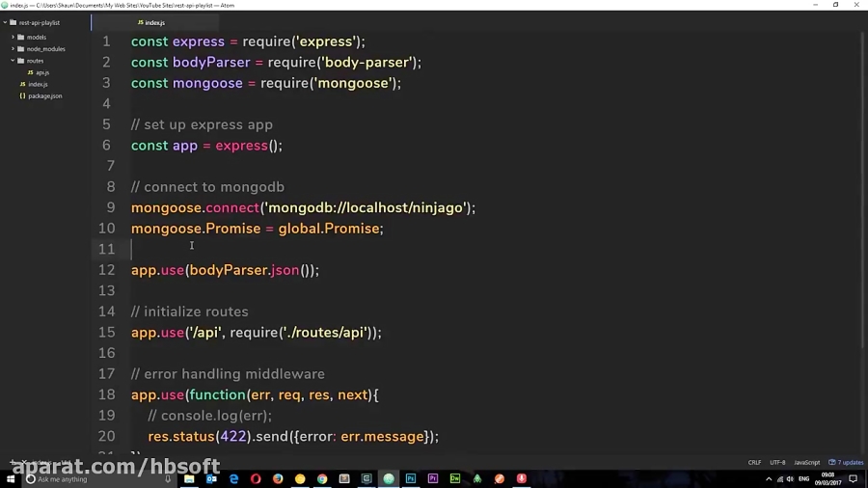Click the rest-api-playlist project folder name
868x488 pixels.
click(40, 23)
